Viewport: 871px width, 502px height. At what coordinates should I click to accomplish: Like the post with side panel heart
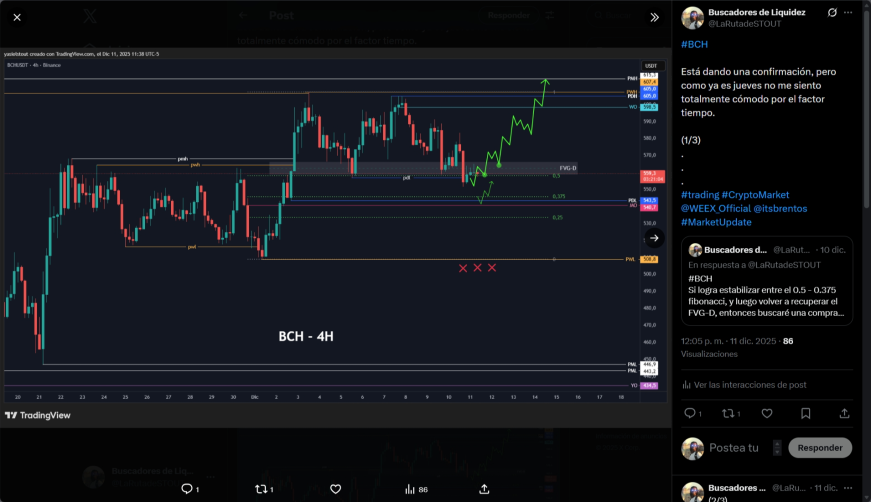767,413
